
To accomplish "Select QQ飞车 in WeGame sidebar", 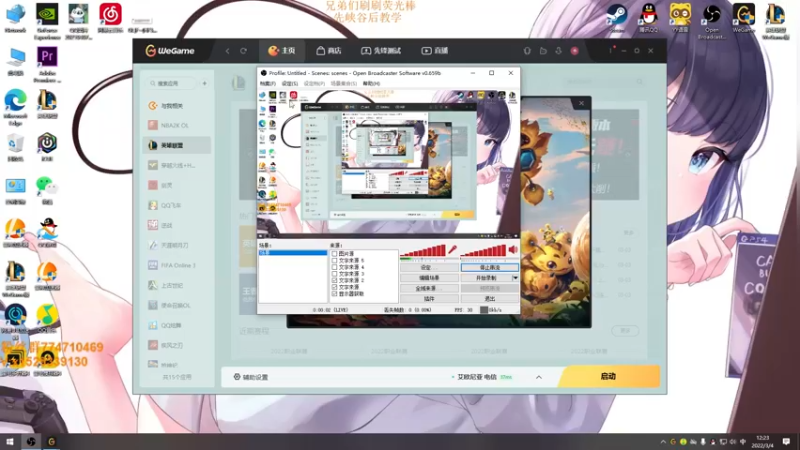I will coord(177,205).
